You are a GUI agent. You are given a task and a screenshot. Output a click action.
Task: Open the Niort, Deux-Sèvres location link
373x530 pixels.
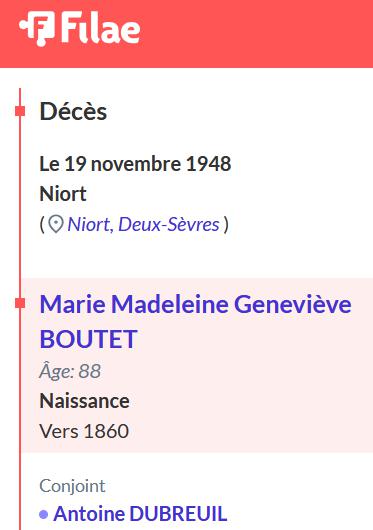pyautogui.click(x=143, y=224)
